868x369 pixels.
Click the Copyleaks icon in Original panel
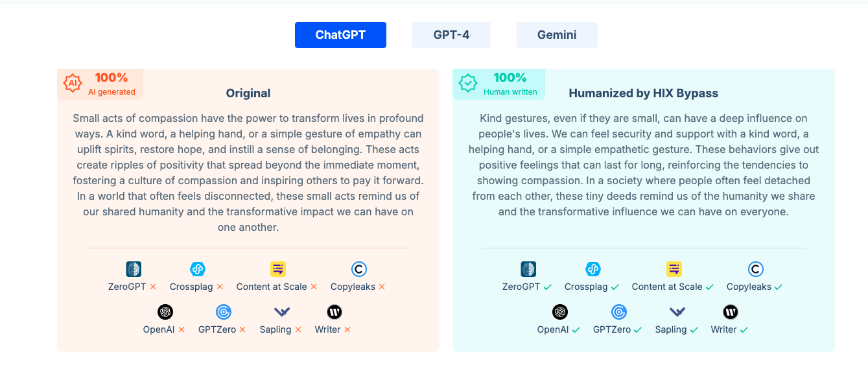point(359,269)
